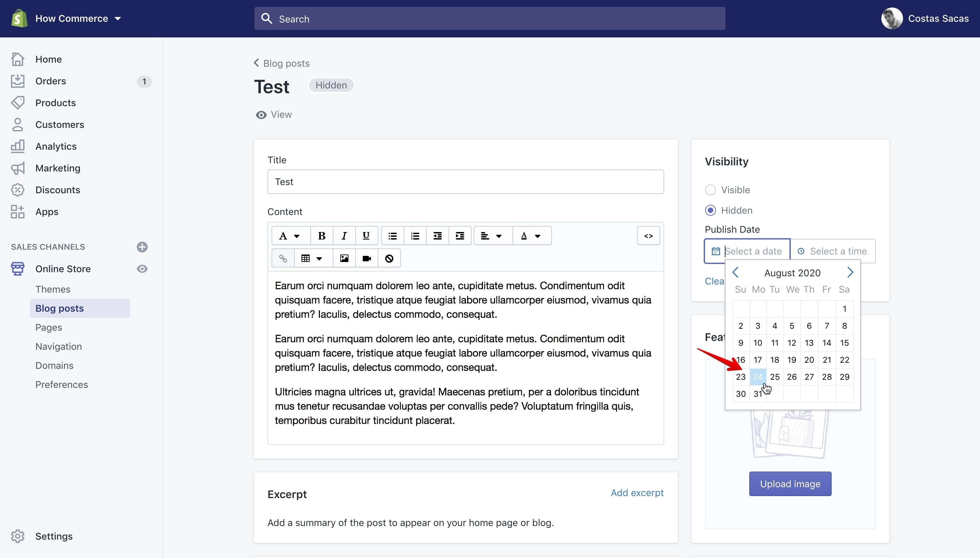The image size is (980, 558).
Task: Add a sales channel with plus icon
Action: [x=142, y=247]
